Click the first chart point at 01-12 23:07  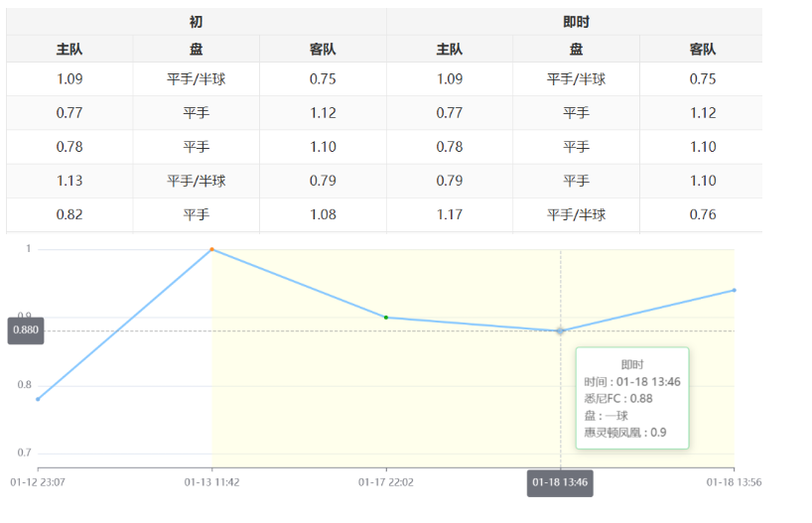click(38, 399)
